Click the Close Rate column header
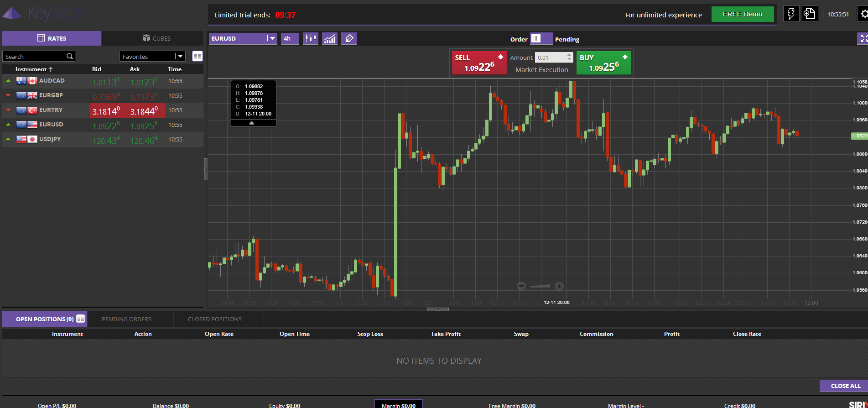The image size is (868, 408). [747, 334]
